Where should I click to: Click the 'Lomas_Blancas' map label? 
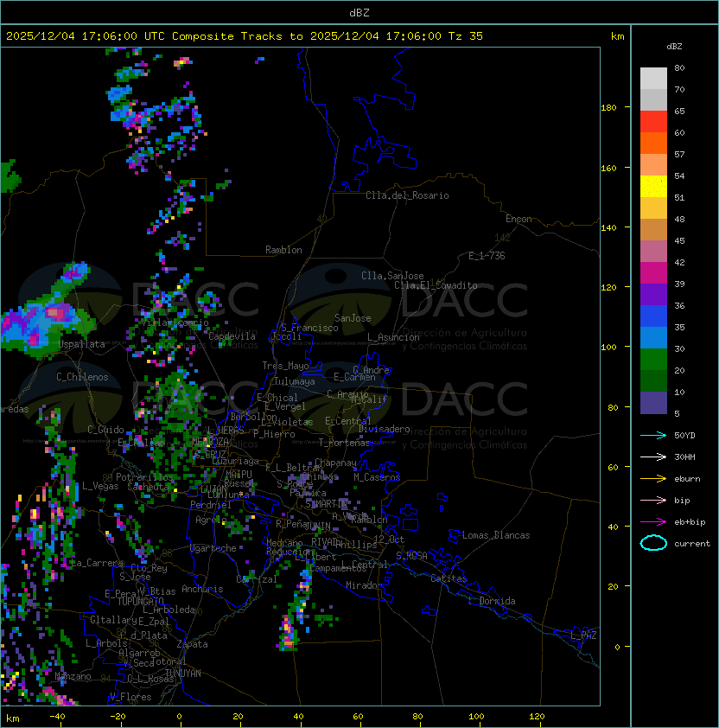click(x=496, y=535)
